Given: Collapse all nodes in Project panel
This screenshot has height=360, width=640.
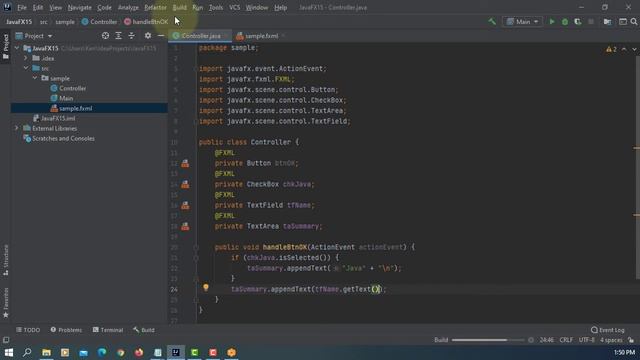Looking at the screenshot, I should [x=131, y=36].
